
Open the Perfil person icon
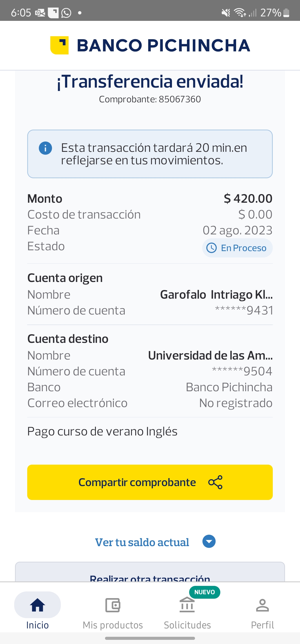pyautogui.click(x=262, y=605)
